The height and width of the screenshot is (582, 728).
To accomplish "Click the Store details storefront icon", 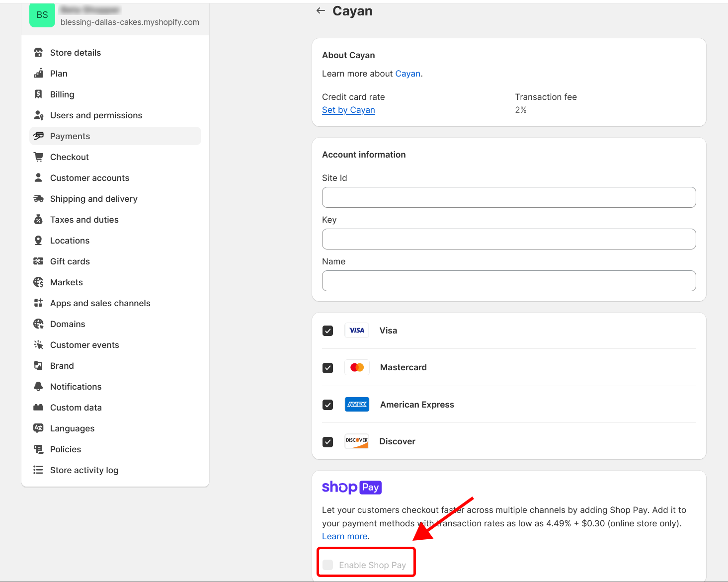I will click(x=38, y=53).
